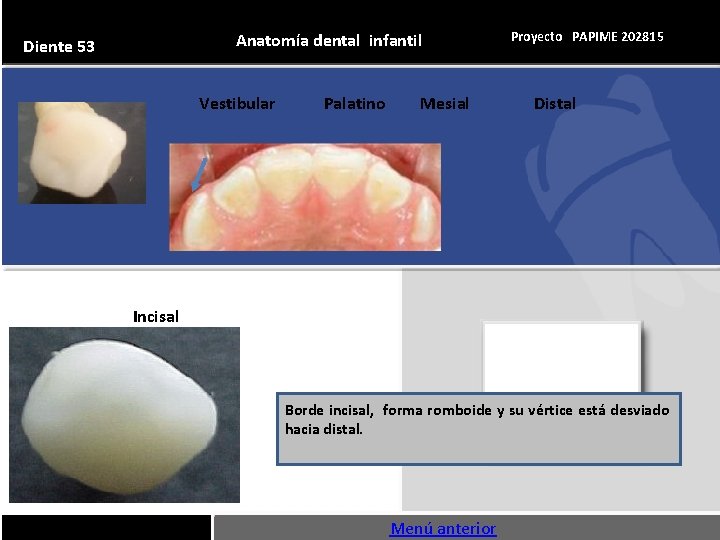
Task: Click the empty white box above description
Action: [x=562, y=357]
